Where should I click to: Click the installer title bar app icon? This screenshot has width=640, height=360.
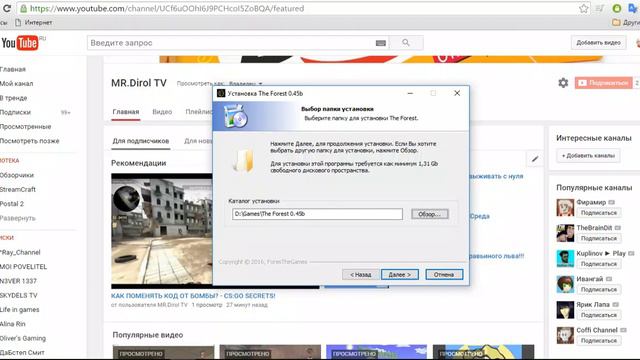click(x=221, y=93)
